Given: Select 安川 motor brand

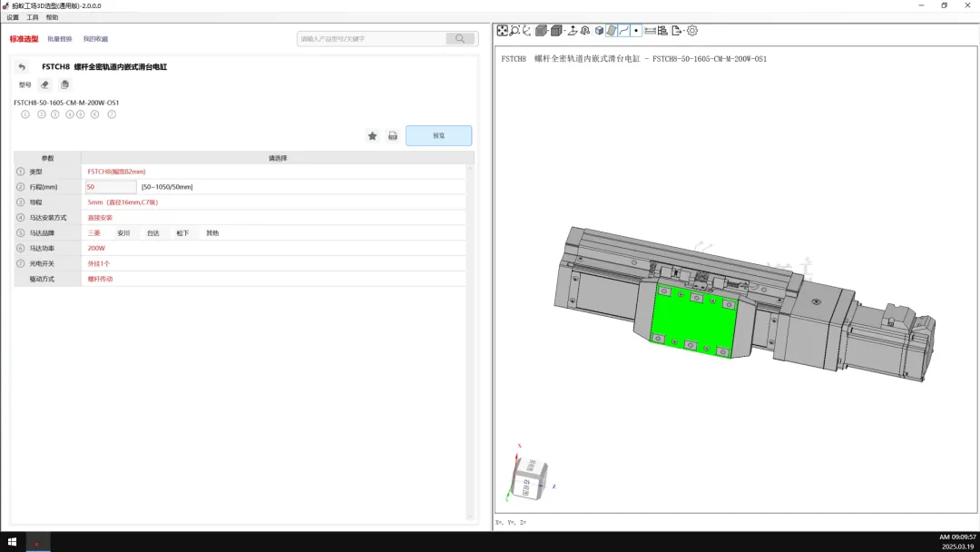Looking at the screenshot, I should (123, 233).
